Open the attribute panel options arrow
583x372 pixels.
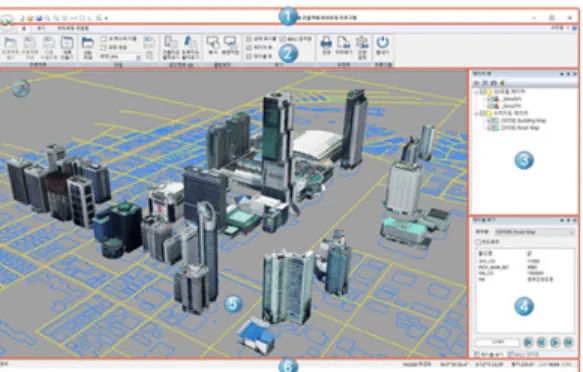pos(562,220)
